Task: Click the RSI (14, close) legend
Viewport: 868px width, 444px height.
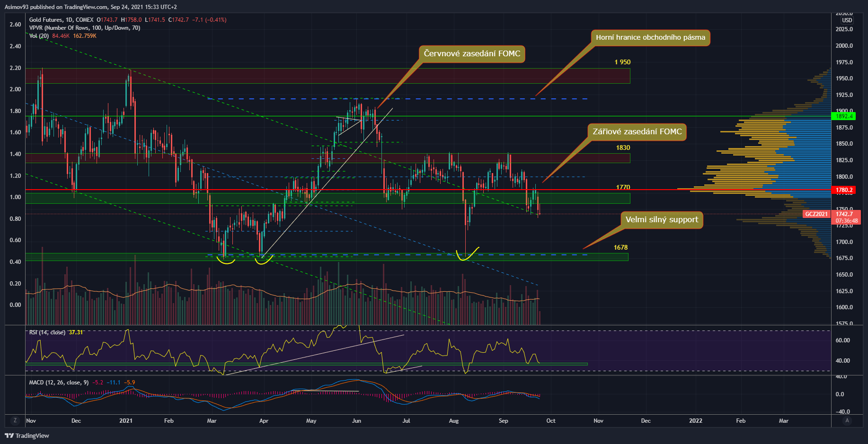Action: pyautogui.click(x=47, y=332)
